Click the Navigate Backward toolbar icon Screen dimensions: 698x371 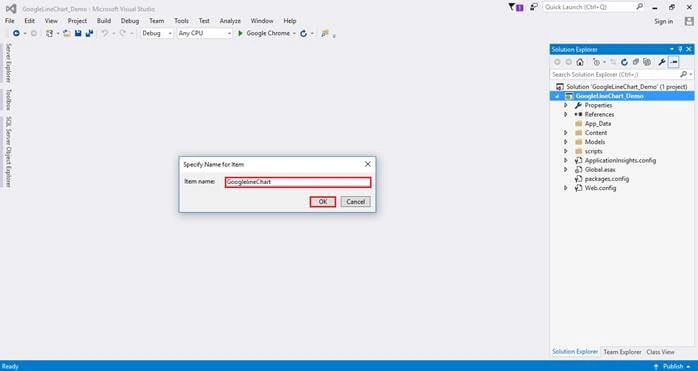(x=16, y=33)
